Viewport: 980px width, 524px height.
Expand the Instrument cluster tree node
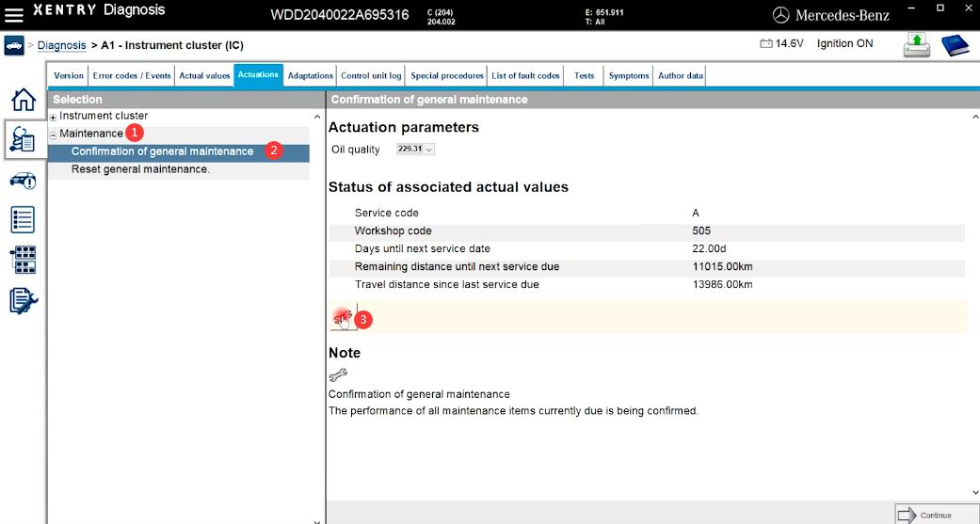[x=53, y=117]
